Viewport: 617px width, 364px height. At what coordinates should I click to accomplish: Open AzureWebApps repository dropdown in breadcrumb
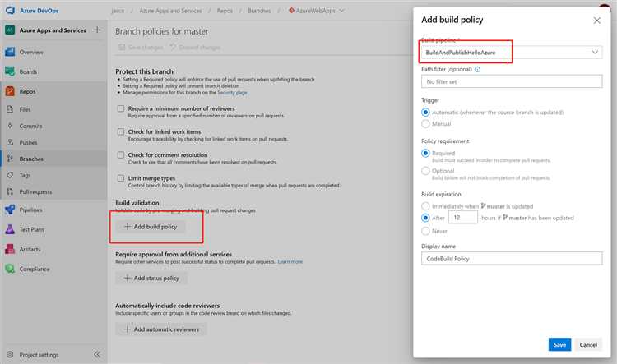[316, 11]
